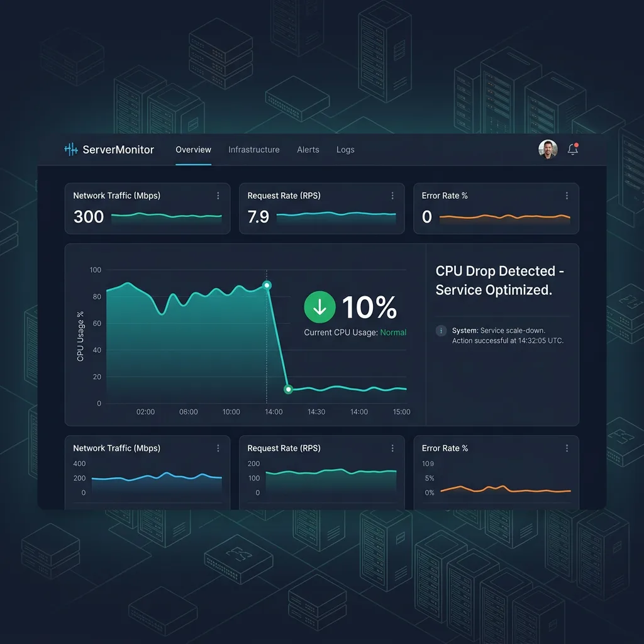Click the 300 Network Traffic value
This screenshot has width=644, height=644.
[x=89, y=216]
